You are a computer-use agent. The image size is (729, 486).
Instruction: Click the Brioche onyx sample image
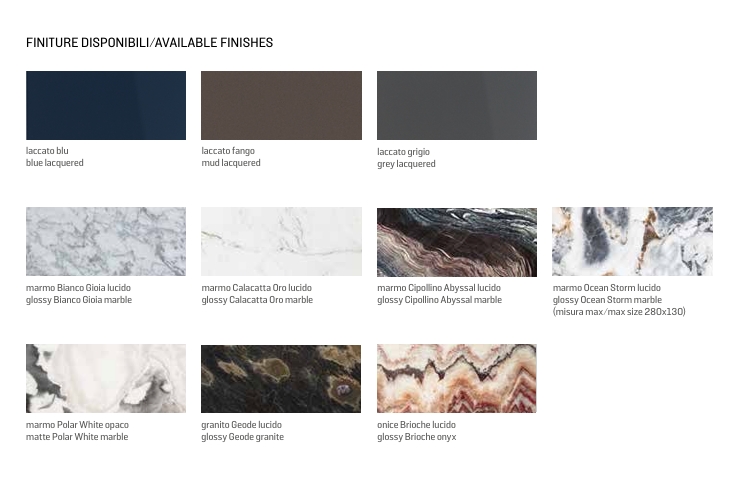point(457,379)
